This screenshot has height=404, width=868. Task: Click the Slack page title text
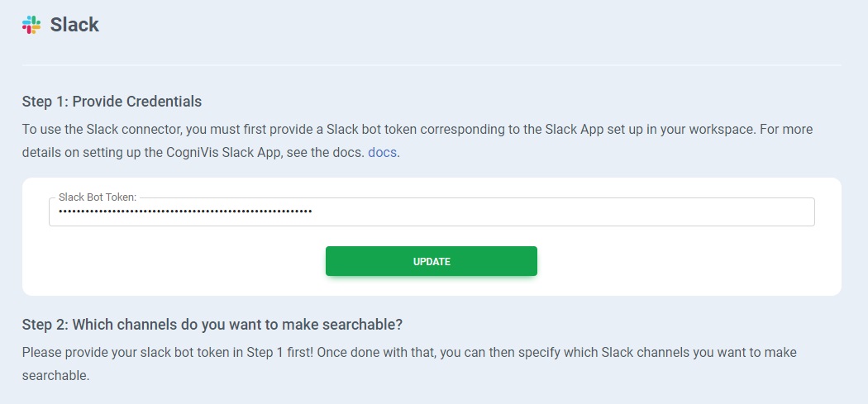[74, 25]
